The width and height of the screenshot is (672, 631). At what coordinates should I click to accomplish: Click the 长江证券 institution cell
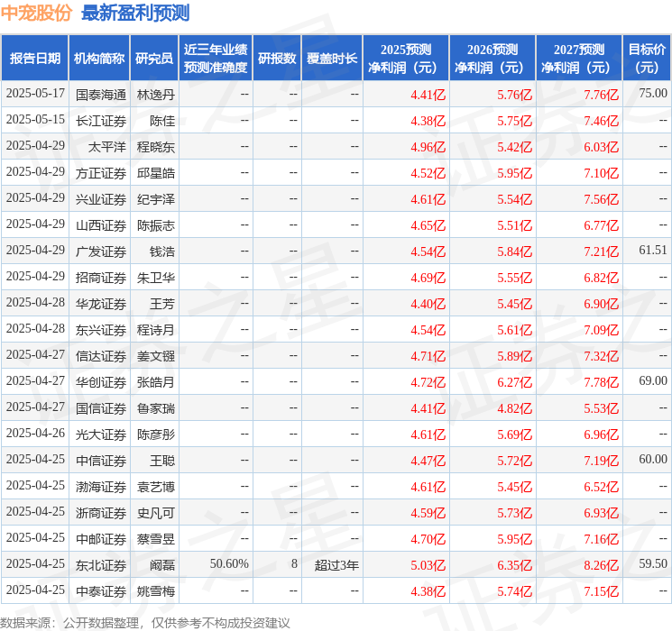[101, 121]
